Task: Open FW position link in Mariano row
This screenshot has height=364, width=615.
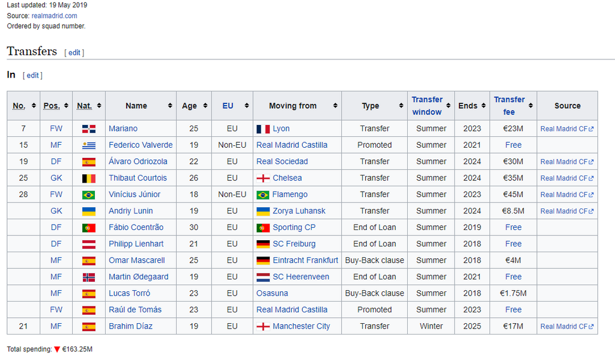Action: (x=56, y=129)
